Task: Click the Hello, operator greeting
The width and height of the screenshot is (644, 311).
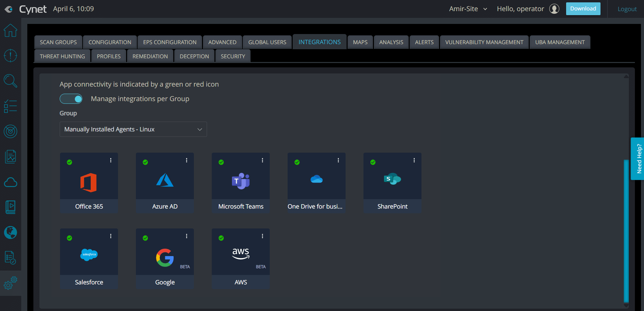Action: (520, 9)
